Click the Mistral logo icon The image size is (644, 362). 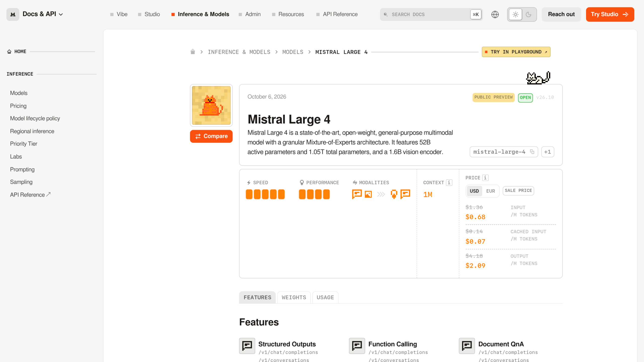(x=13, y=14)
